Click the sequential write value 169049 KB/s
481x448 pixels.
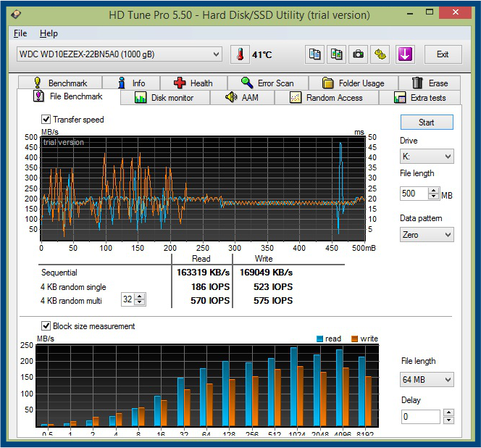point(266,273)
